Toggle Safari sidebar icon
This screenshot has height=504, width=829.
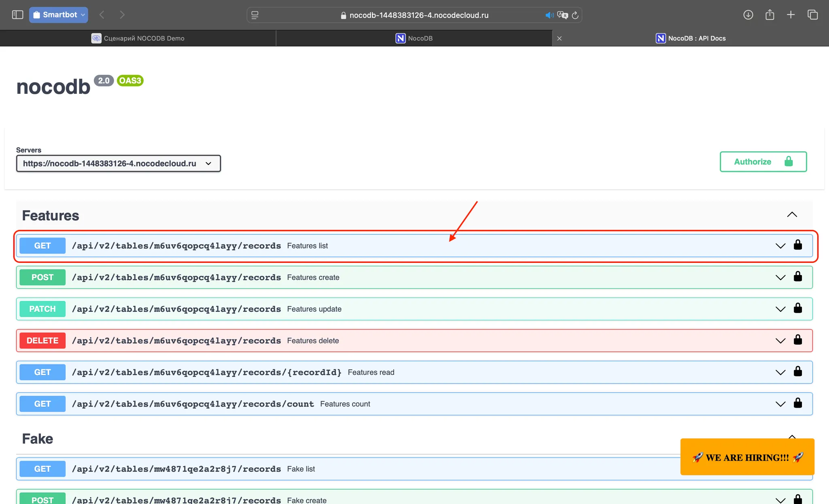tap(17, 15)
